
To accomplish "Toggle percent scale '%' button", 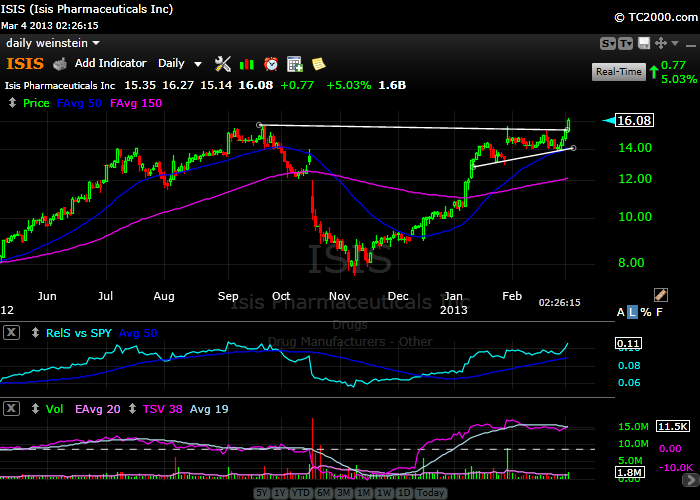I will [x=646, y=312].
